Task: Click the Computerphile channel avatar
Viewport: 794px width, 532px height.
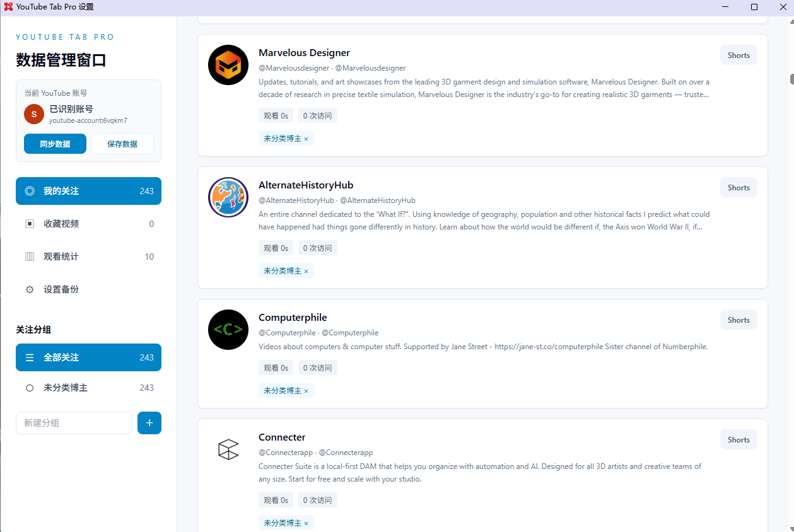Action: [x=228, y=330]
